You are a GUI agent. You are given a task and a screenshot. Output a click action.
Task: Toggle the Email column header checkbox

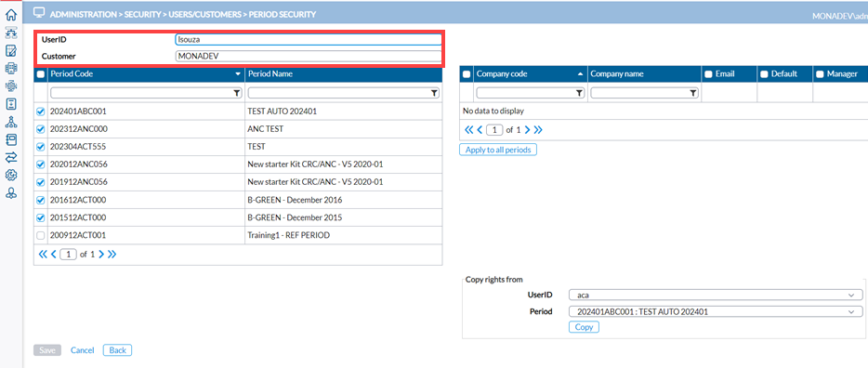[x=708, y=74]
